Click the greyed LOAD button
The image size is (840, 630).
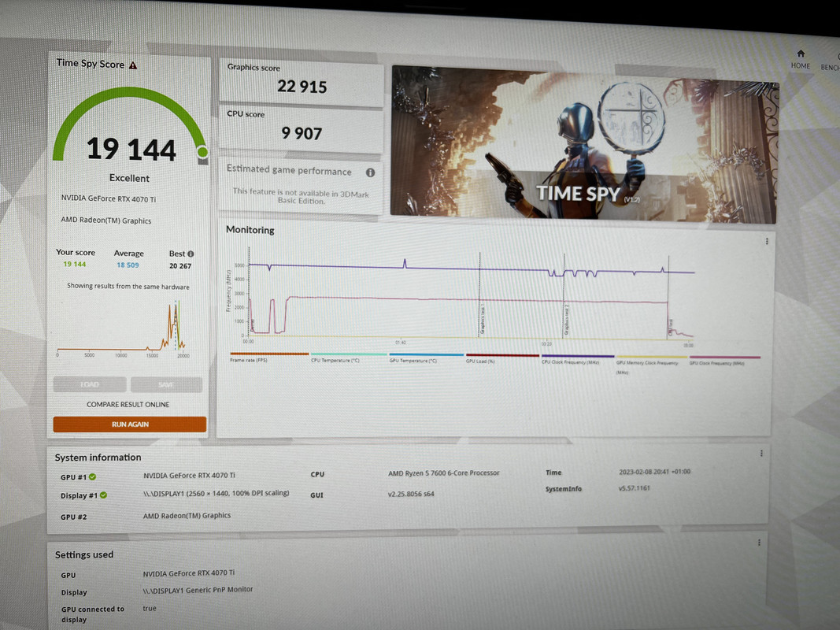coord(90,384)
